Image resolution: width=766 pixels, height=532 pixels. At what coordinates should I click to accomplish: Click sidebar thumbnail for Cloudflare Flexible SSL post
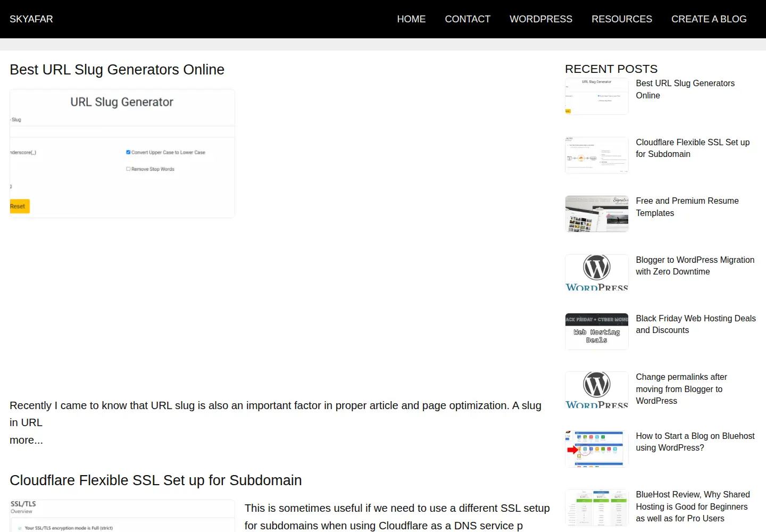pos(597,155)
